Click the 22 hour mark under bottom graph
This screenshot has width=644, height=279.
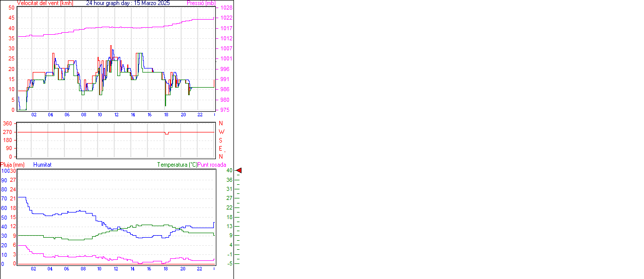click(x=200, y=268)
